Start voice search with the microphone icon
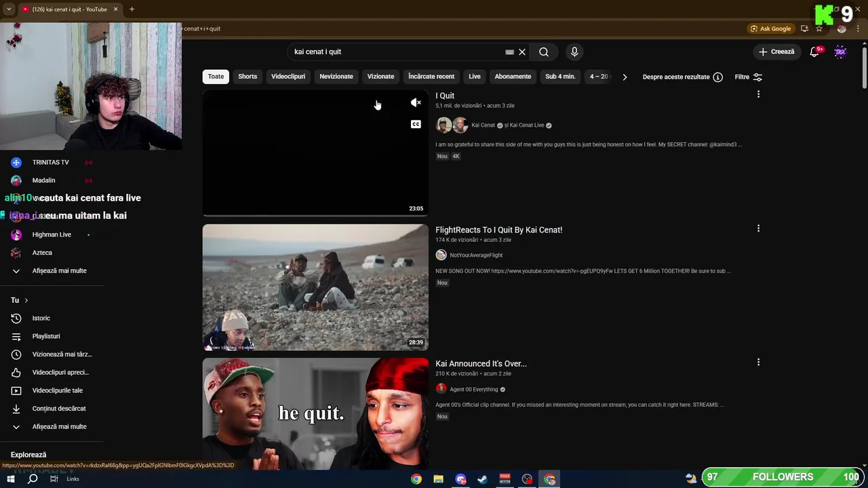868x488 pixels. coord(574,52)
